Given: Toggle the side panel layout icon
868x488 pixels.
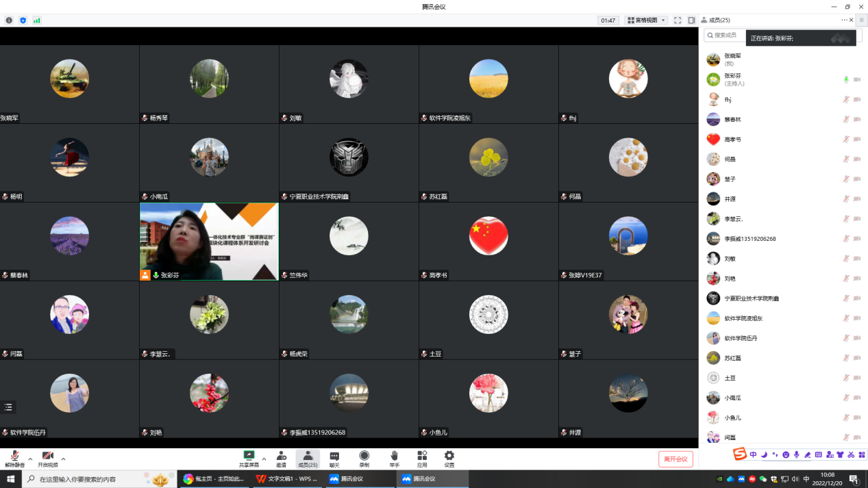Looking at the screenshot, I should click(691, 21).
